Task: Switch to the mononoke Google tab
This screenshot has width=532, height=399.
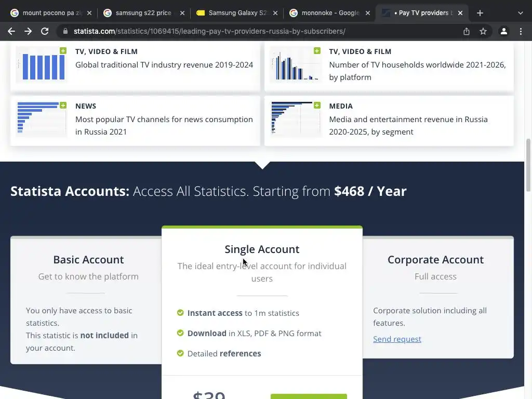Action: pos(330,13)
